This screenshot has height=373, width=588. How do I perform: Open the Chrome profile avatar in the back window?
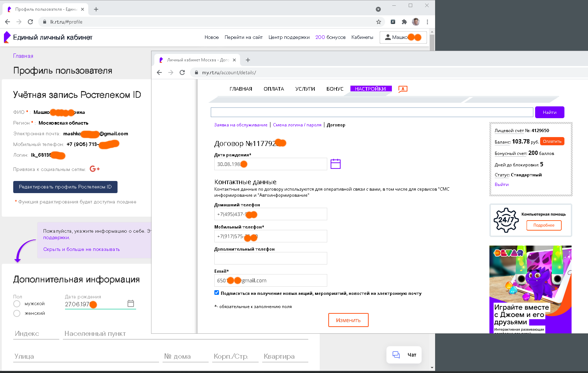pos(416,22)
